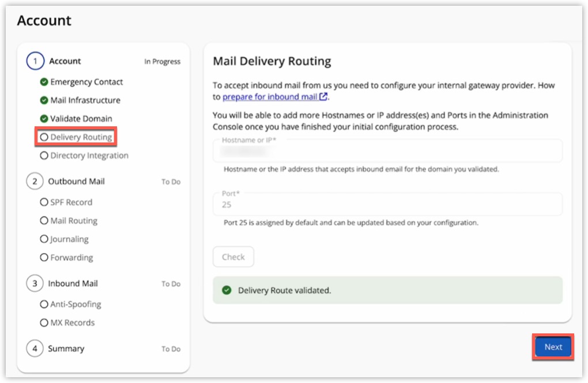Click the Check button

pos(233,257)
